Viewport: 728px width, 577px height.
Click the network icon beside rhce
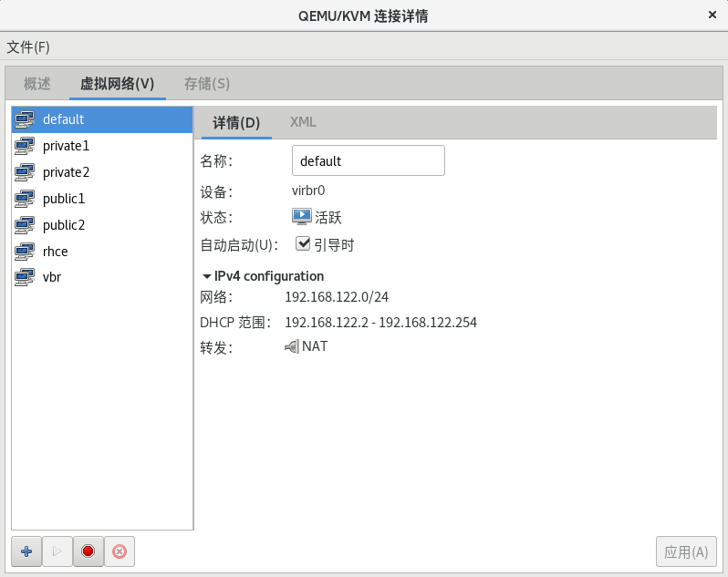[25, 252]
